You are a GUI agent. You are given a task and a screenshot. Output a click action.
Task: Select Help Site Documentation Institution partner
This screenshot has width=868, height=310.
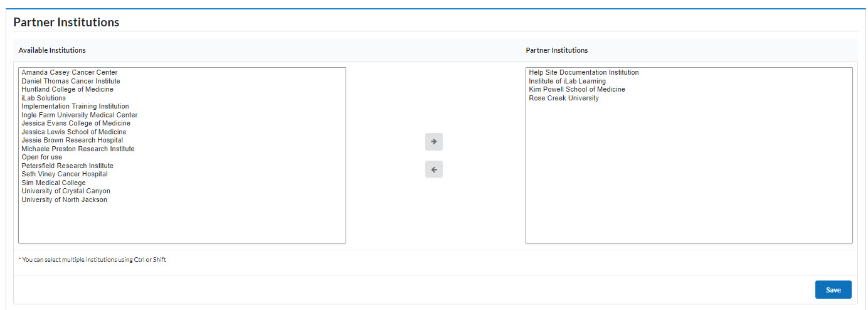[584, 73]
